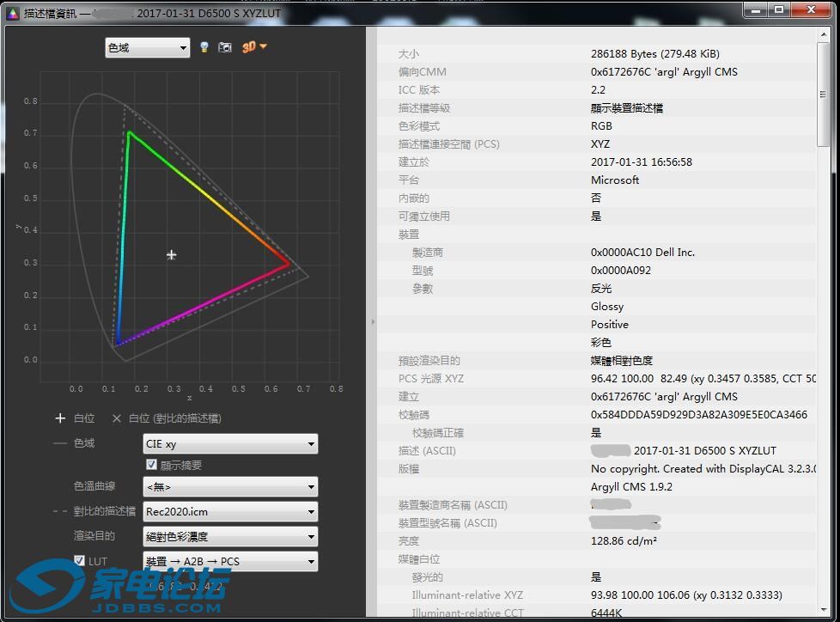Close the profile information window
The width and height of the screenshot is (840, 622).
pyautogui.click(x=813, y=10)
